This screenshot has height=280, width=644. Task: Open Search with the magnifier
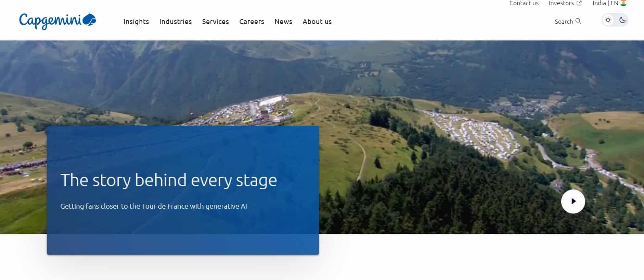pyautogui.click(x=568, y=21)
